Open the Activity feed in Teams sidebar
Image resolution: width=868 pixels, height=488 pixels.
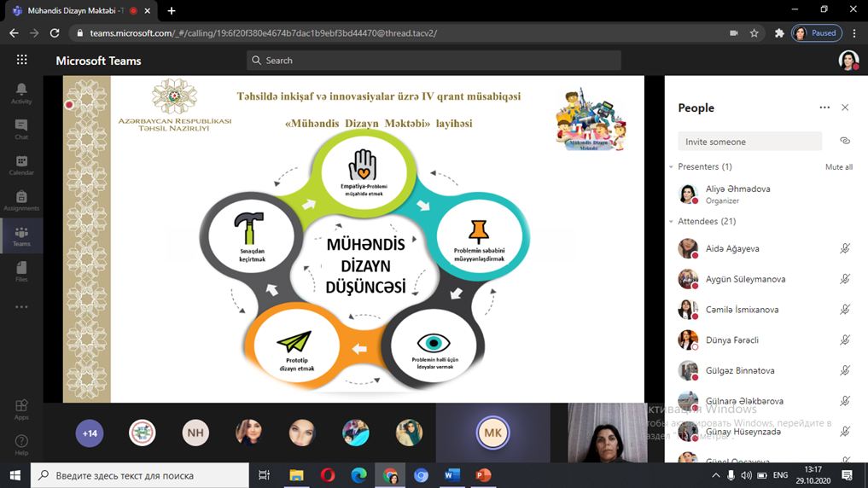coord(21,94)
